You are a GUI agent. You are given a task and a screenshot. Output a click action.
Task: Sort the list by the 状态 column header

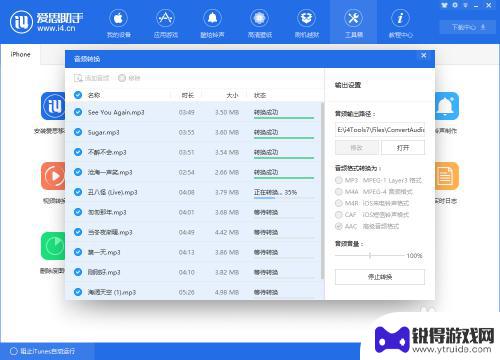click(260, 95)
